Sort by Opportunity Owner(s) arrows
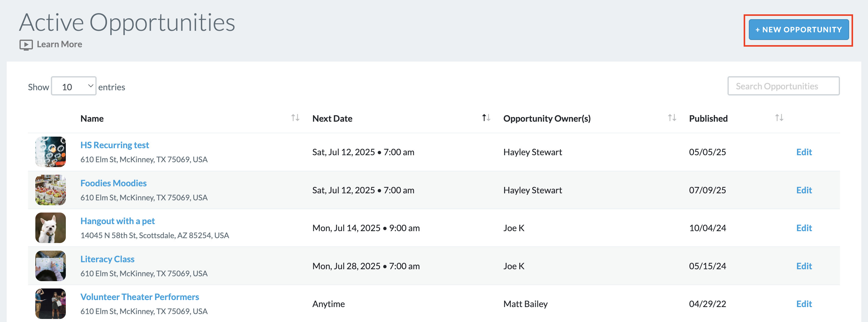 click(672, 118)
